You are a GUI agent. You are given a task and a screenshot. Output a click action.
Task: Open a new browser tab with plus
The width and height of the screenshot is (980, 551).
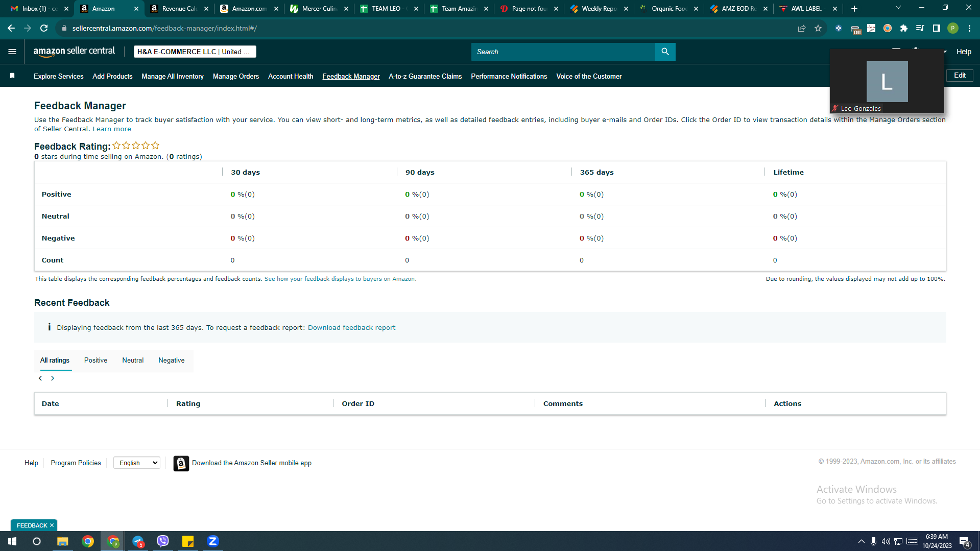tap(854, 9)
